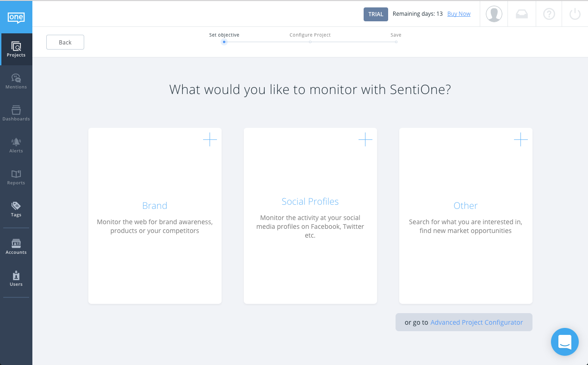Open the Advanced Project Configurator link
The image size is (588, 365).
[x=477, y=322]
